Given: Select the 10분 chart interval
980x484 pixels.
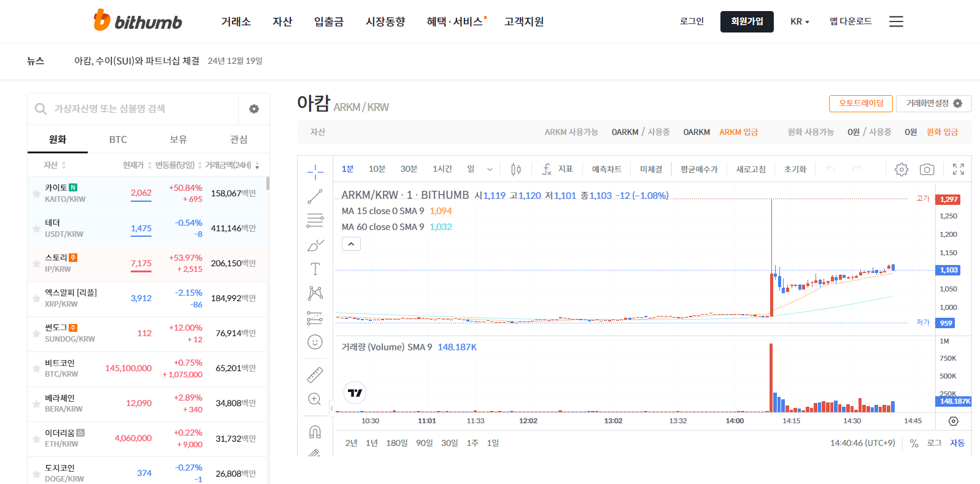Looking at the screenshot, I should click(x=377, y=169).
